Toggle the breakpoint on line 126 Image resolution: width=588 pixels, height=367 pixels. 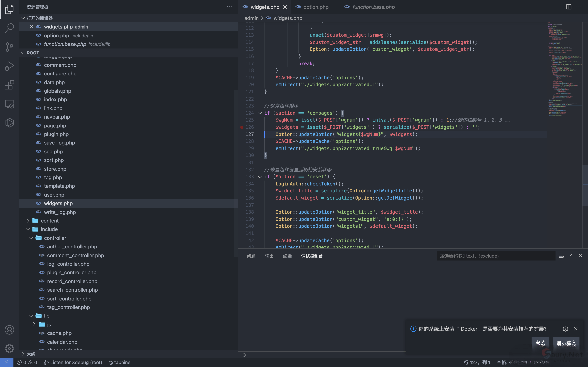click(x=241, y=127)
